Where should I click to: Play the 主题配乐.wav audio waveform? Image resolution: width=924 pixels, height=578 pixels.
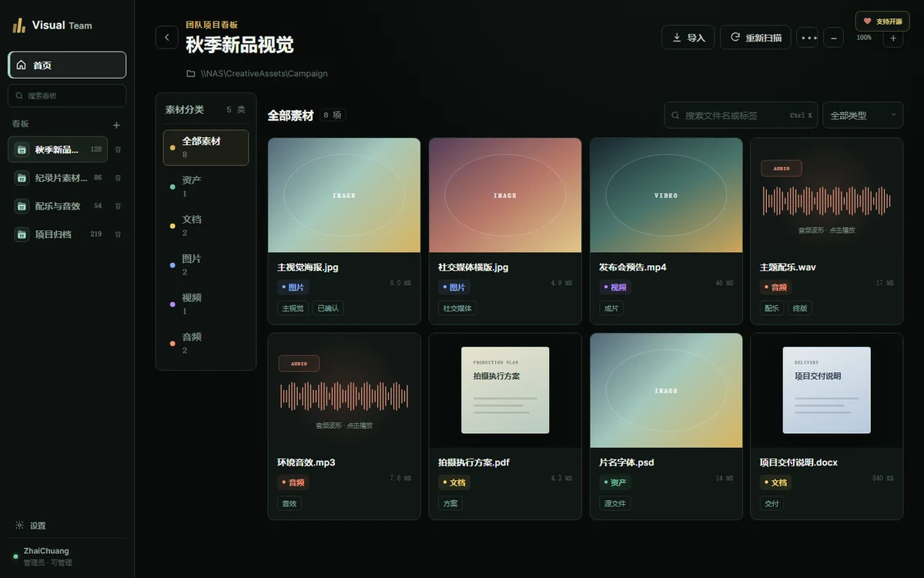826,200
